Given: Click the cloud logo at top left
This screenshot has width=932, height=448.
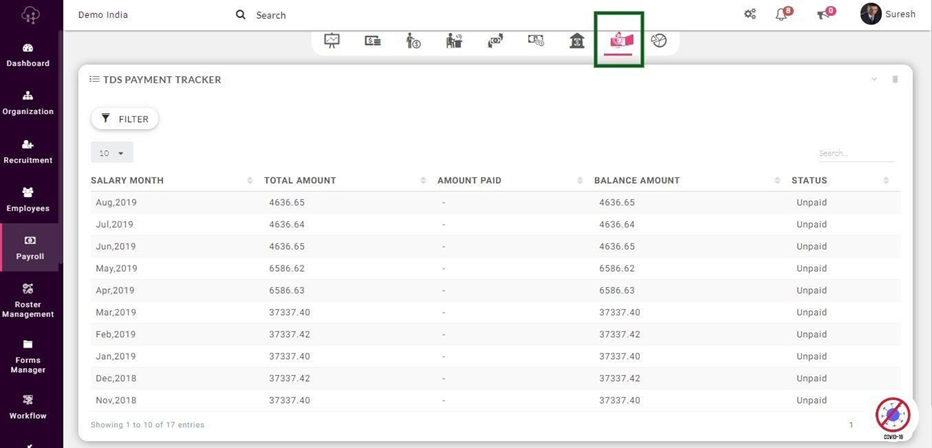Looking at the screenshot, I should (30, 15).
